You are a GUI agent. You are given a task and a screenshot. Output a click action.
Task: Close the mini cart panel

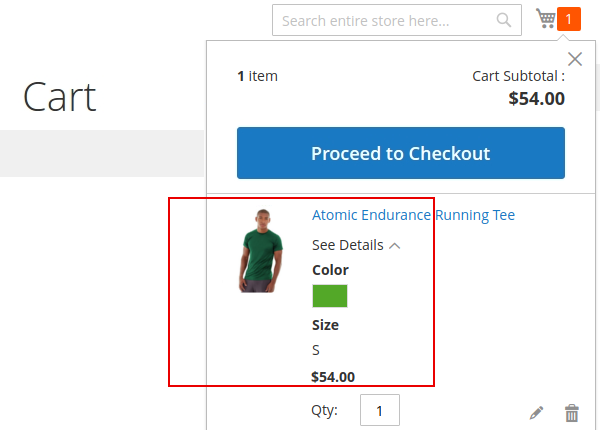(575, 59)
